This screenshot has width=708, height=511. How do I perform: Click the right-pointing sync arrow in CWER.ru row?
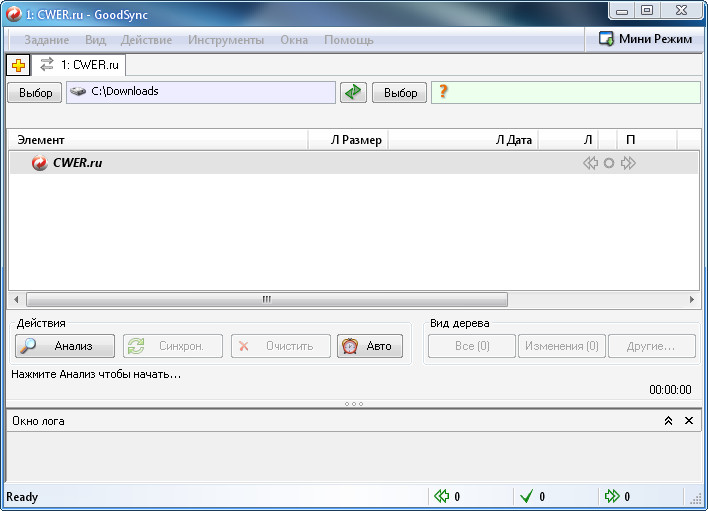pos(628,163)
